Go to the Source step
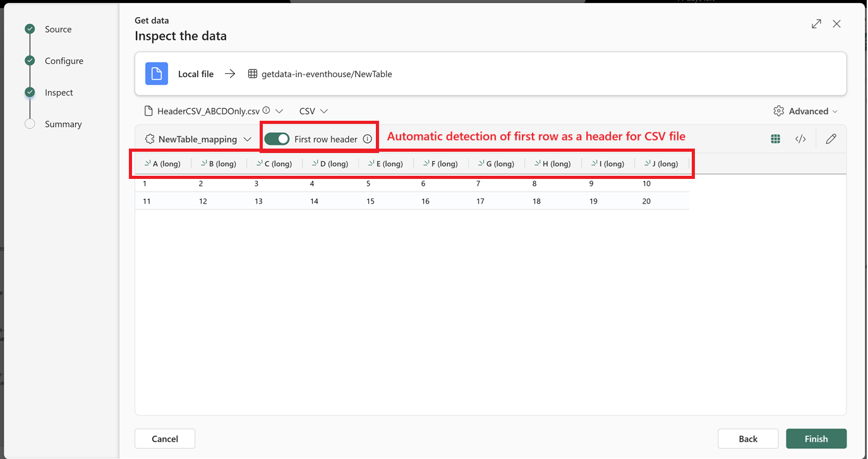This screenshot has height=459, width=868. pos(57,30)
